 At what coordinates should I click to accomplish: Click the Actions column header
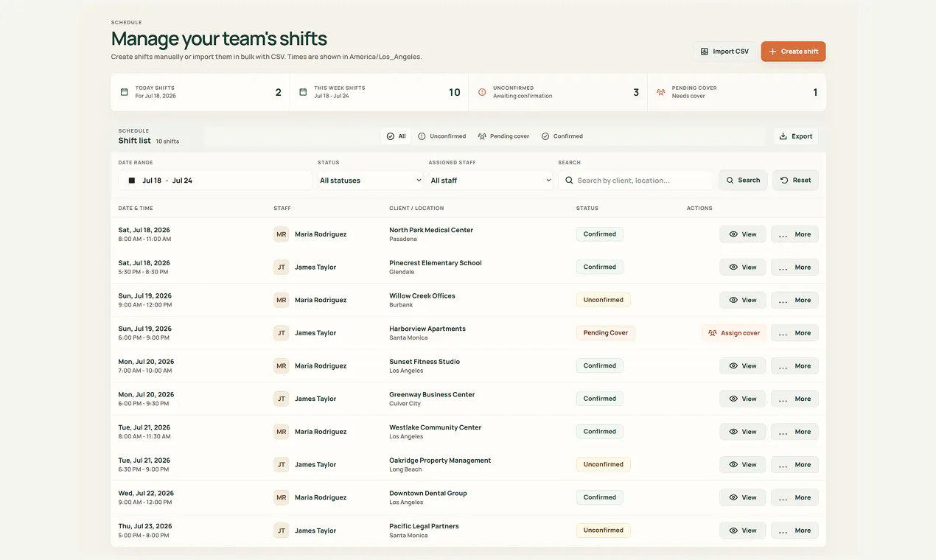coord(699,209)
